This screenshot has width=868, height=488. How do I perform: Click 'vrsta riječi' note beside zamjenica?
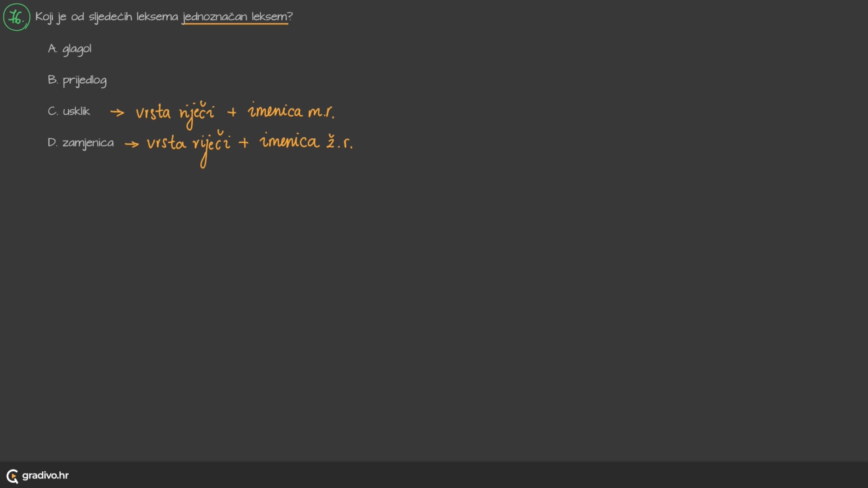(x=188, y=144)
